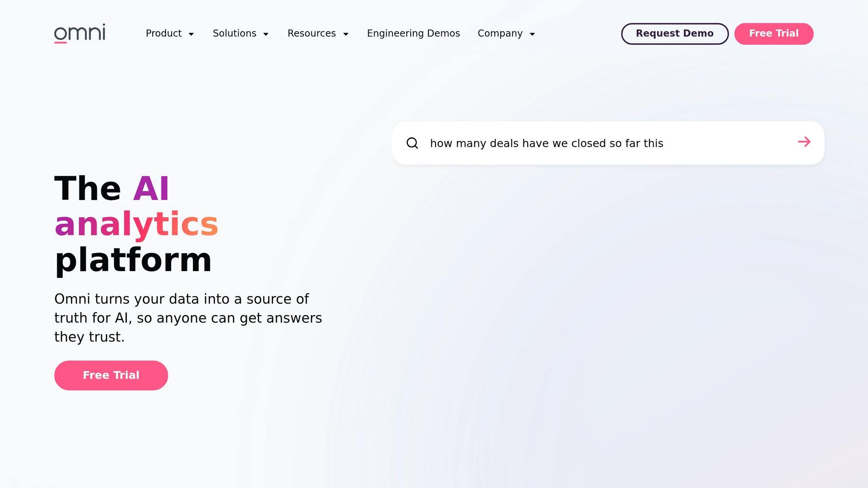Expand the Solutions dropdown arrow

(266, 34)
